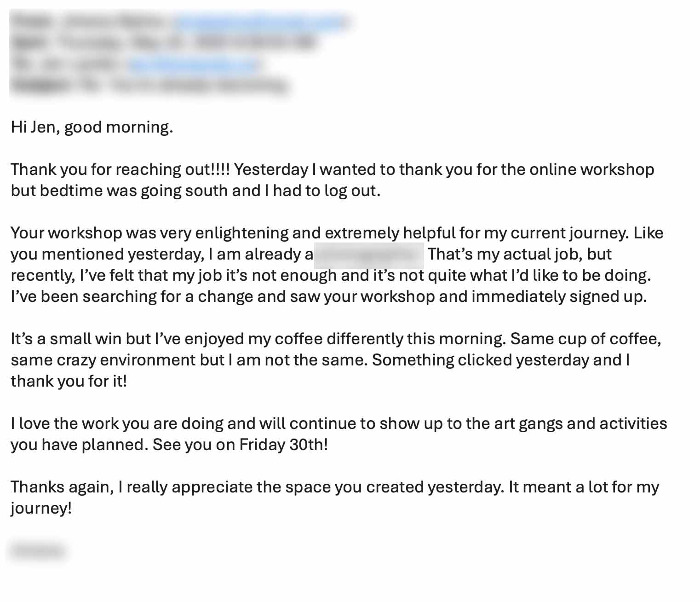Click the "thank you for it!" line
Screen dimensions: 700x602
coord(69,381)
